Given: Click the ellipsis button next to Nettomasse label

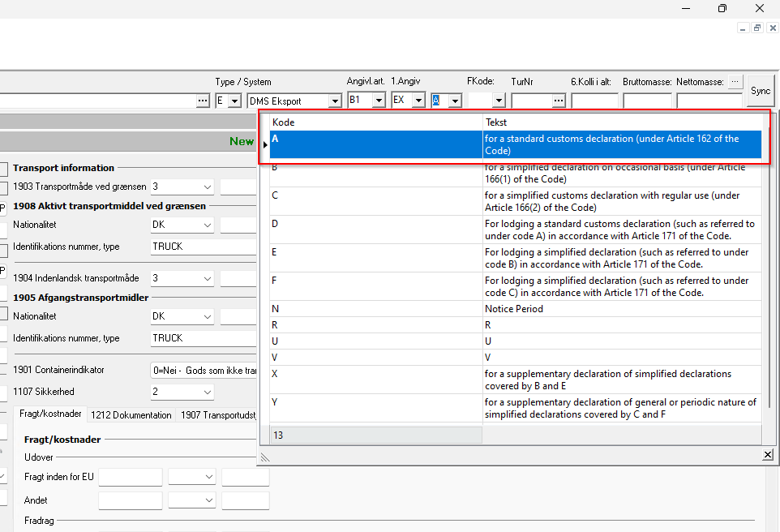Looking at the screenshot, I should (735, 81).
